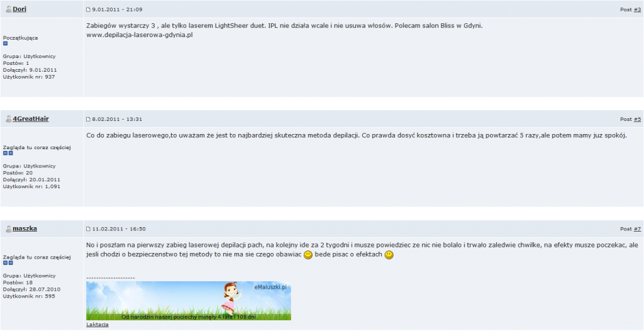Click the eMaluszki.pl signature banner
Image resolution: width=644 pixels, height=331 pixels.
click(189, 301)
